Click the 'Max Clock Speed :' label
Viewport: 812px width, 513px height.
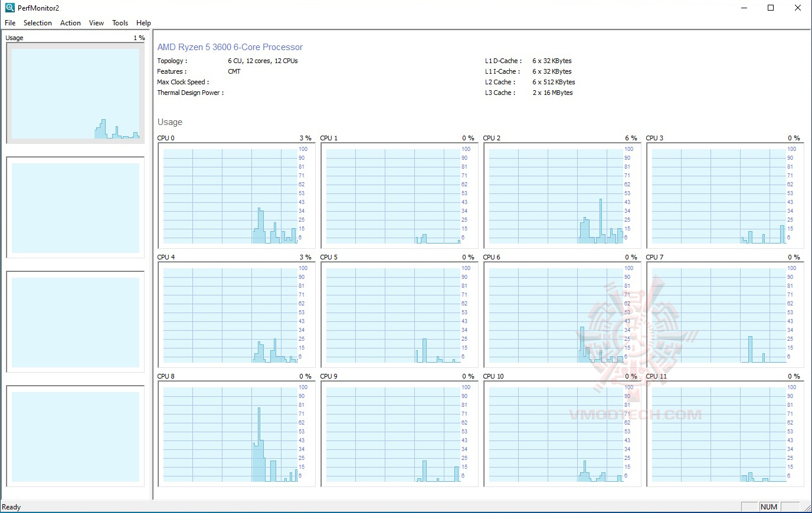(x=183, y=82)
